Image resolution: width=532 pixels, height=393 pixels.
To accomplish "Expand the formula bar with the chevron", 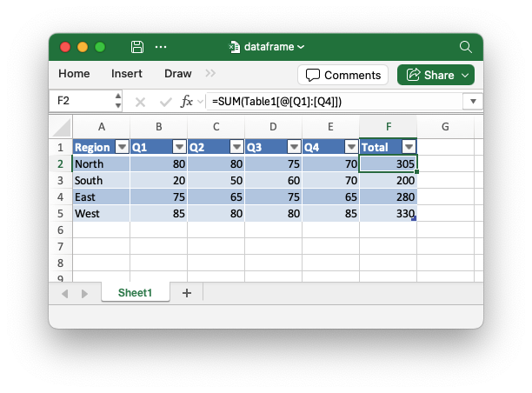I will pos(473,102).
